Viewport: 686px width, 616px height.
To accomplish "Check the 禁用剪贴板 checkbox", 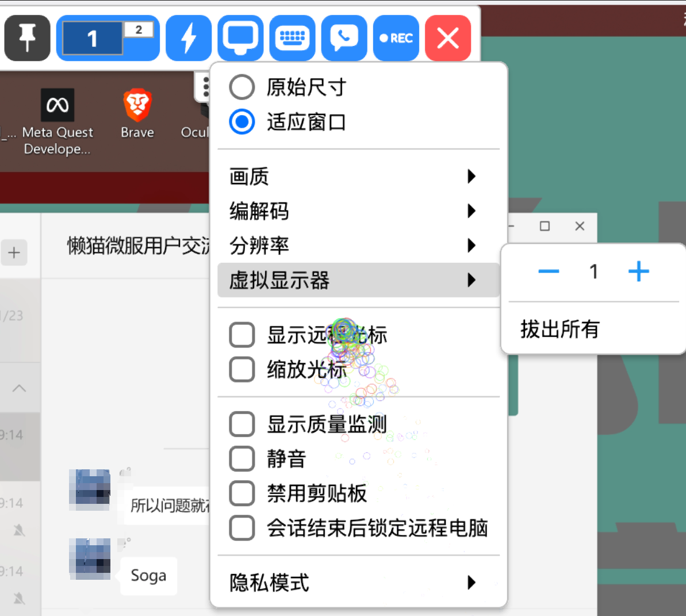I will point(242,493).
